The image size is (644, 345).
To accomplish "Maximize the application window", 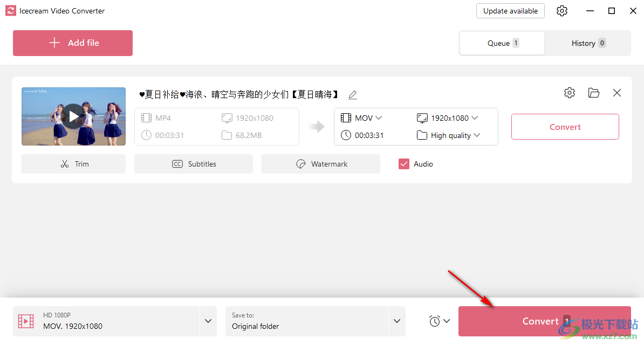I will tap(612, 11).
